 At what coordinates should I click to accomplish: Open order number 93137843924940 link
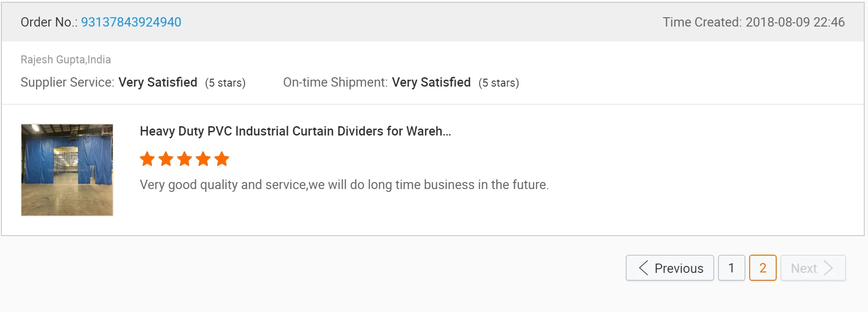point(131,22)
